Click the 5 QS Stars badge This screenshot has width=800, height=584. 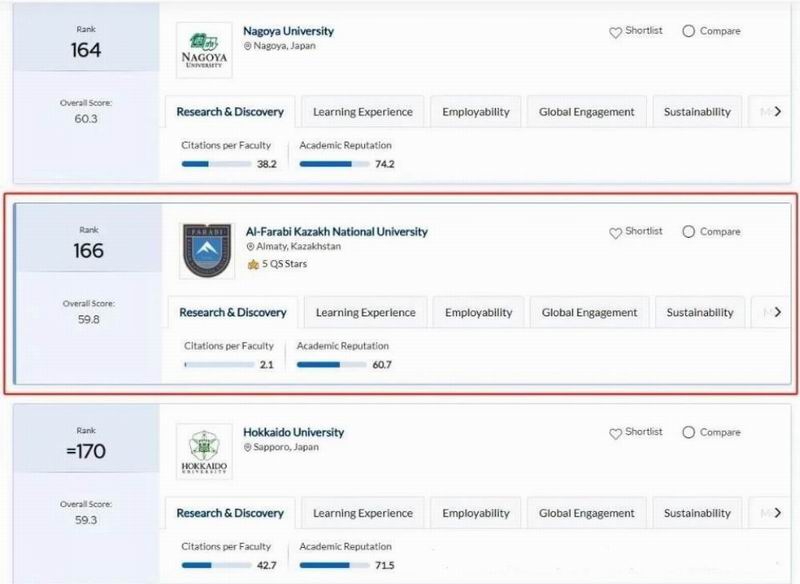(x=277, y=264)
